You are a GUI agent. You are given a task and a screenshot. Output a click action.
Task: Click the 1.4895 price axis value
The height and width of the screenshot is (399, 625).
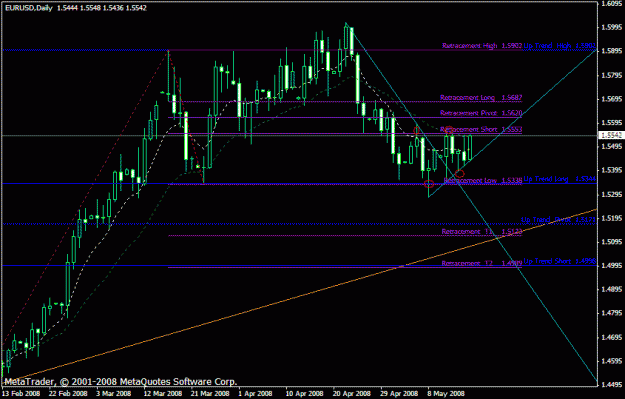pos(612,289)
